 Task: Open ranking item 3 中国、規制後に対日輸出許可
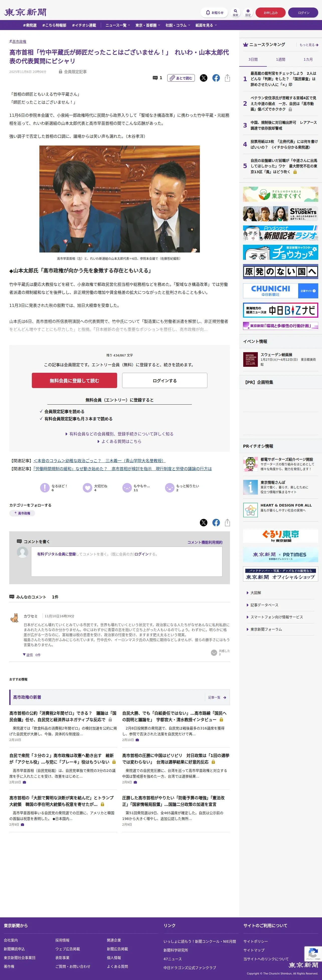click(x=284, y=126)
